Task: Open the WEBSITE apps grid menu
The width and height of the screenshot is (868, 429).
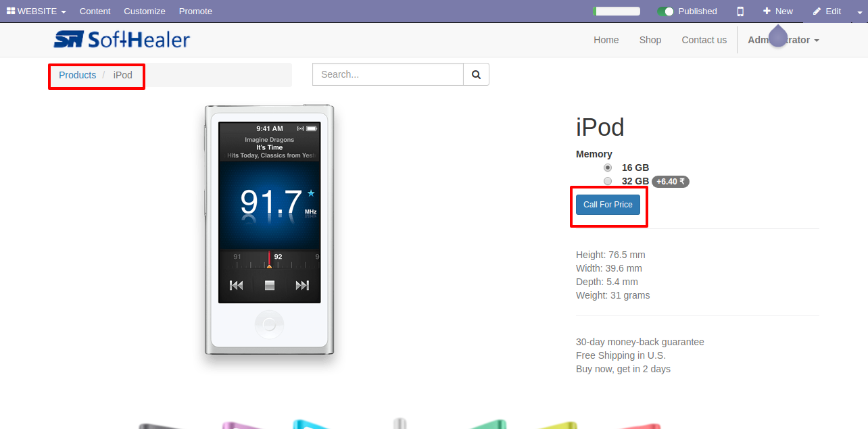Action: [37, 11]
